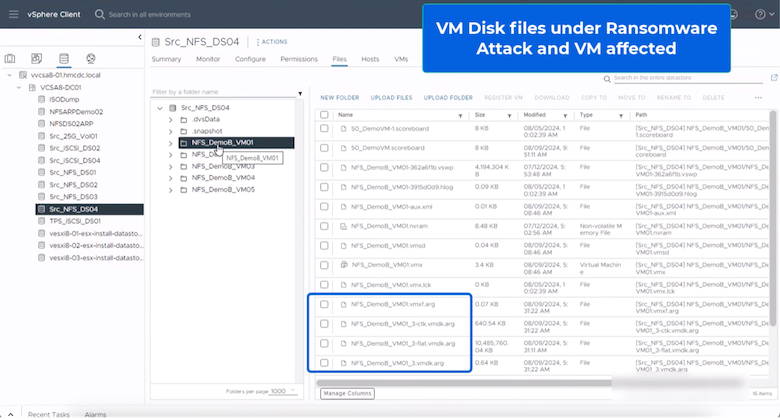Focus the Search in the entire datastore field
The height and width of the screenshot is (420, 780).
click(688, 78)
